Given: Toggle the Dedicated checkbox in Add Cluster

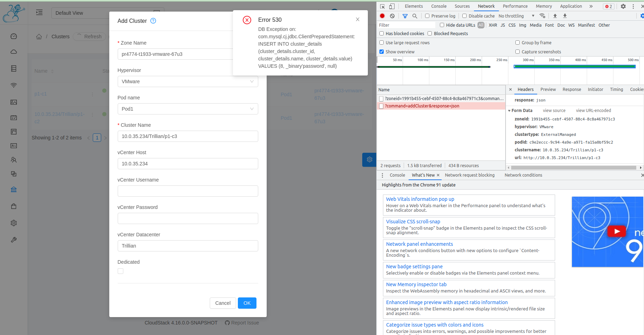Looking at the screenshot, I should click(x=121, y=271).
